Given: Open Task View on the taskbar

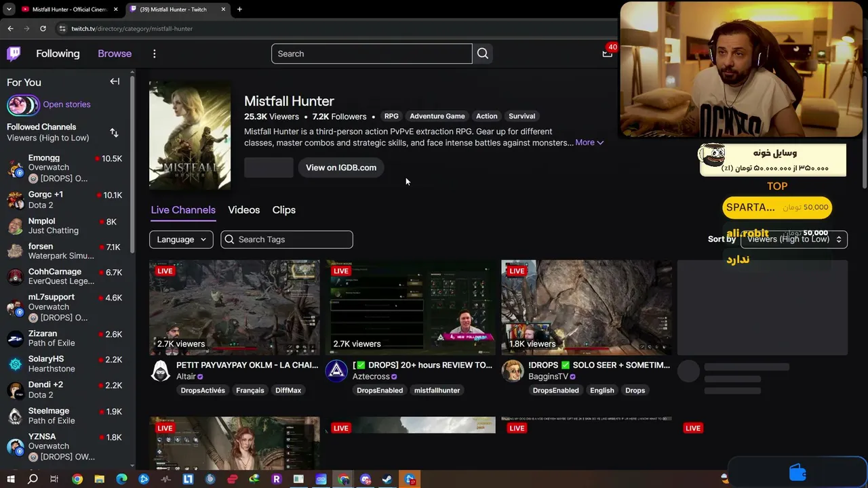Looking at the screenshot, I should click(x=54, y=479).
